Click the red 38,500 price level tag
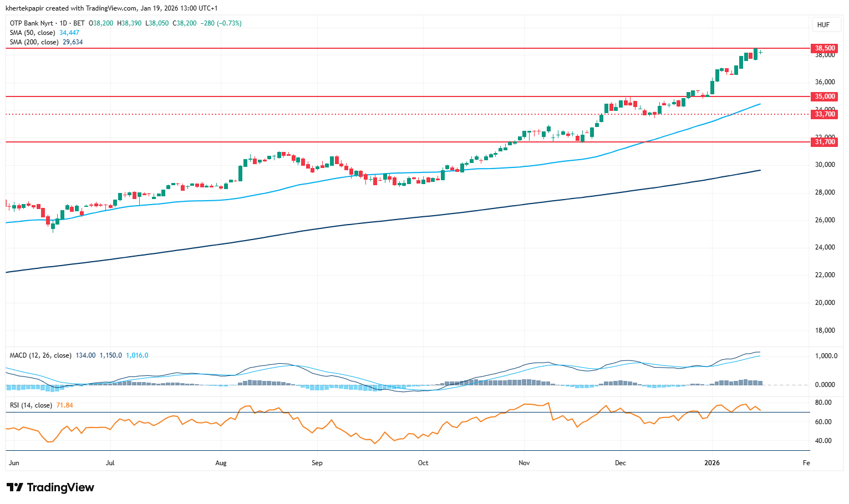849x504 pixels. pyautogui.click(x=825, y=48)
